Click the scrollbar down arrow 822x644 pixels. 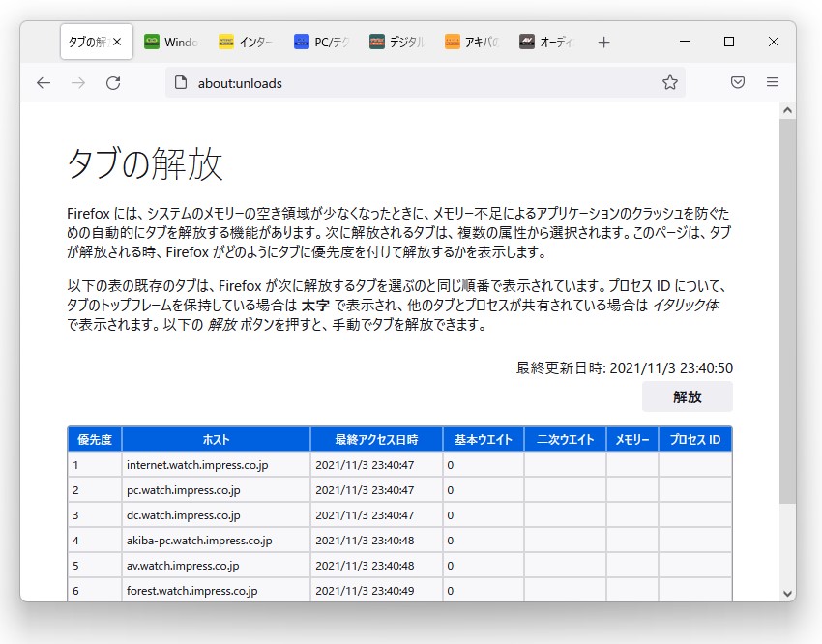point(787,594)
